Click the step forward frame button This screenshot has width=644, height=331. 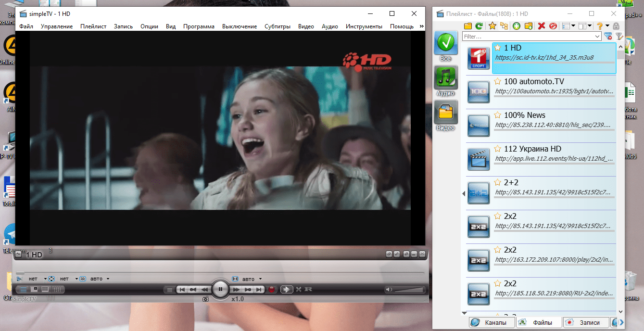[x=248, y=290]
